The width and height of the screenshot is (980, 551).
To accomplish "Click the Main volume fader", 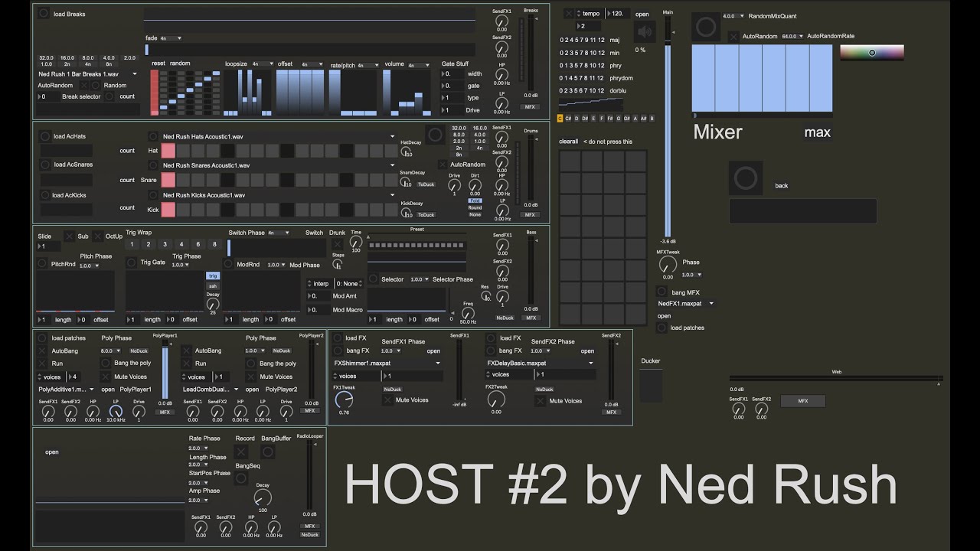I will coord(668,126).
